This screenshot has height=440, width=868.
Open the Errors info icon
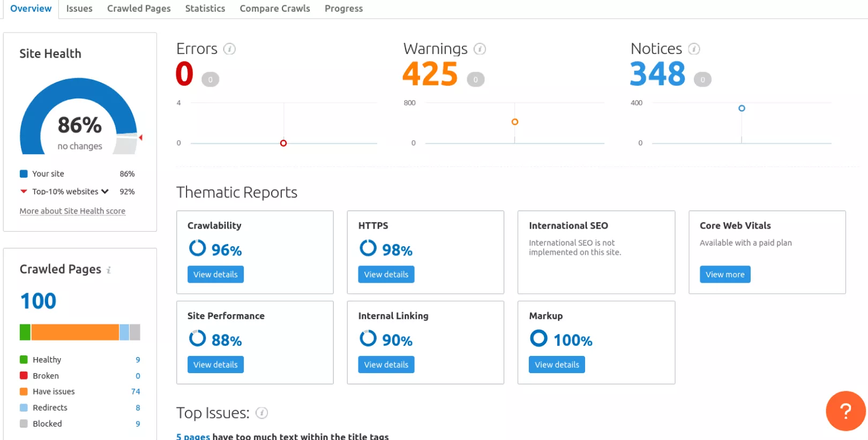tap(229, 49)
